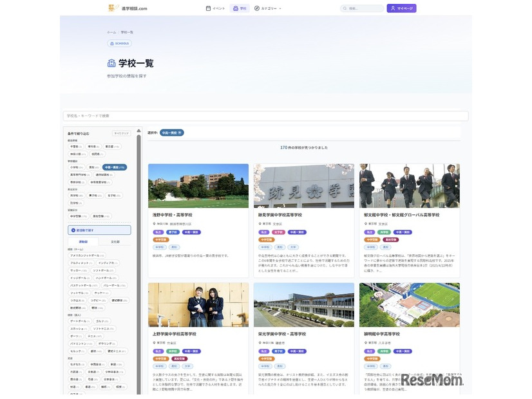Image resolution: width=532 pixels, height=399 pixels.
Task: Toggle the 高校受験 filter chip
Action: tap(101, 216)
